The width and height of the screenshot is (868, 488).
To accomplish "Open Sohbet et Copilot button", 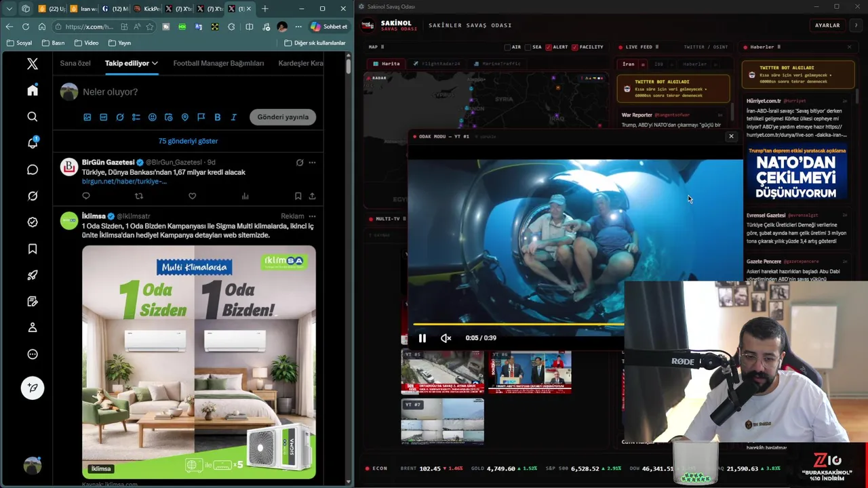I will click(329, 26).
